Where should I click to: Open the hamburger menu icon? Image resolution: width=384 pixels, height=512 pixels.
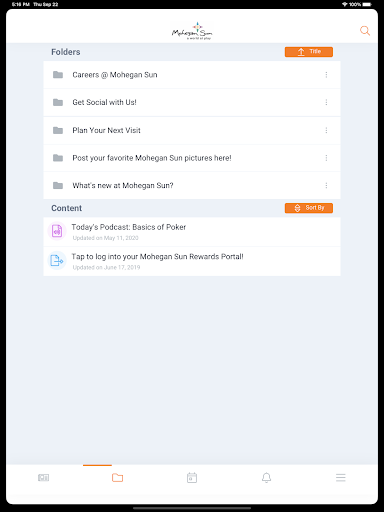pos(341,478)
